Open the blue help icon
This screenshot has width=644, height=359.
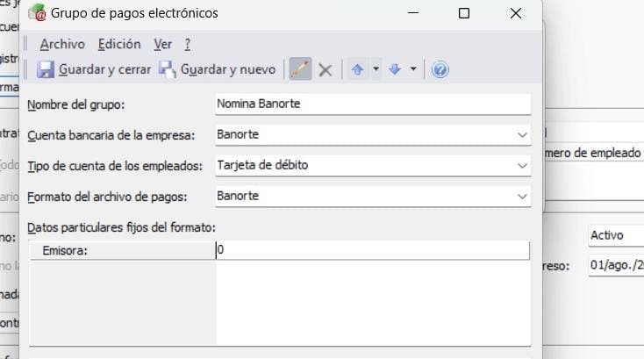click(x=440, y=69)
